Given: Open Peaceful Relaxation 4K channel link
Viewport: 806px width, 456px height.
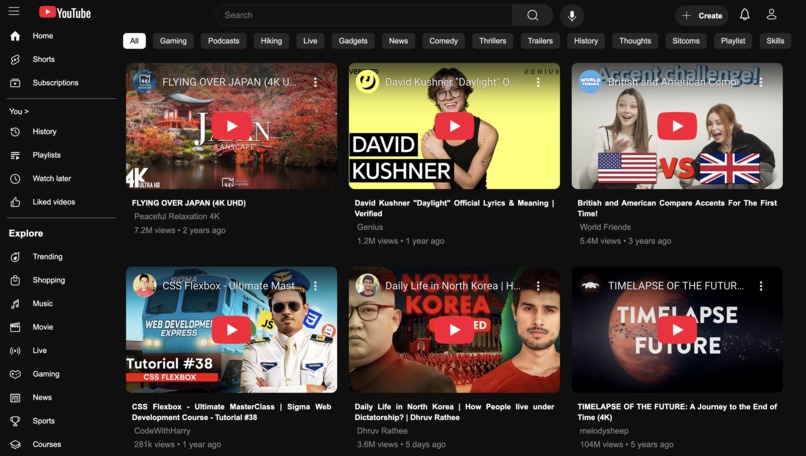Looking at the screenshot, I should point(177,216).
